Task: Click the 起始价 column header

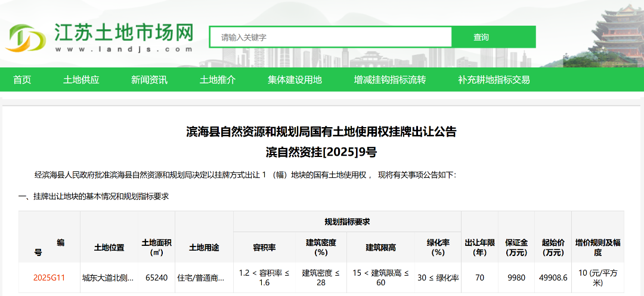Action: click(553, 247)
